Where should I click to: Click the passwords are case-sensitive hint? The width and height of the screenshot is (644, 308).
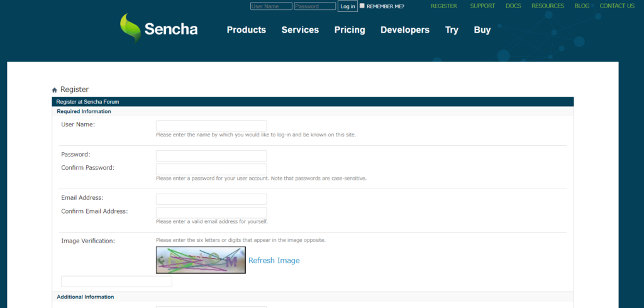click(x=261, y=179)
